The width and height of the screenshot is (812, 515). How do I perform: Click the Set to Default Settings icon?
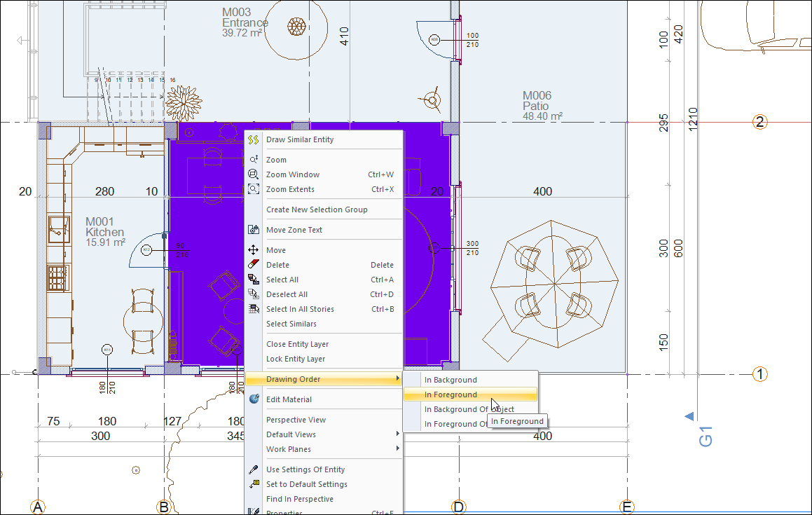[x=254, y=484]
